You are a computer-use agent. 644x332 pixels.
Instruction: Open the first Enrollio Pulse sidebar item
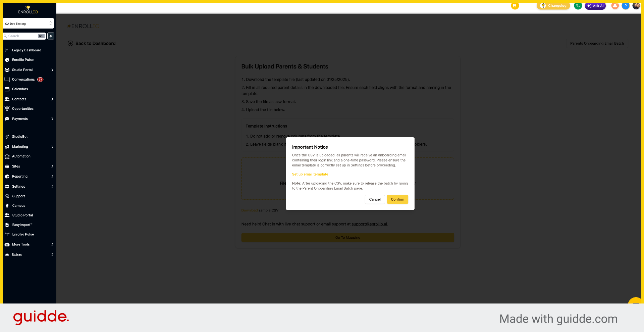tap(23, 60)
